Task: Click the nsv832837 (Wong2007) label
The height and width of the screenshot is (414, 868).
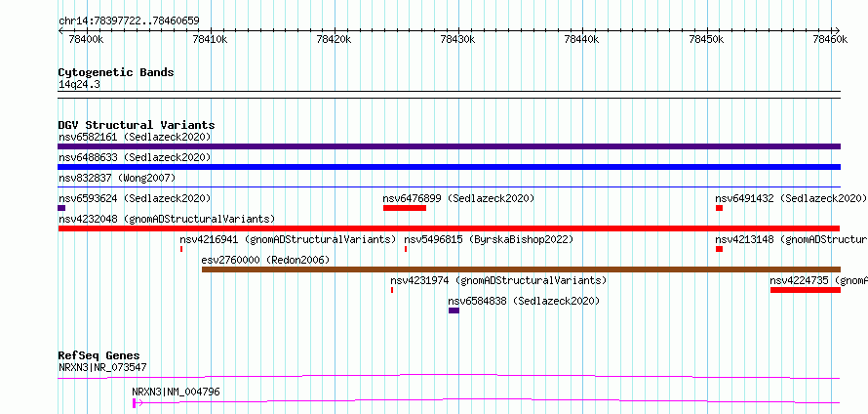Action: tap(117, 178)
